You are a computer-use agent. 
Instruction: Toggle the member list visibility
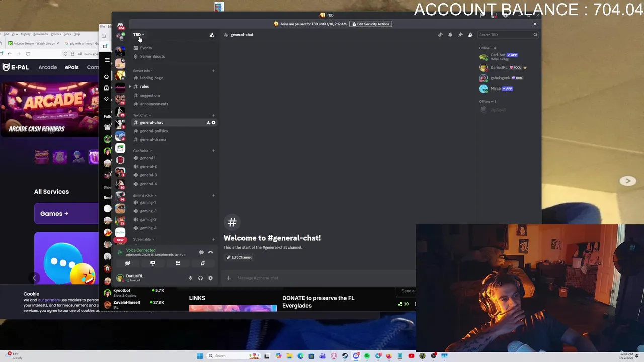pos(470,35)
